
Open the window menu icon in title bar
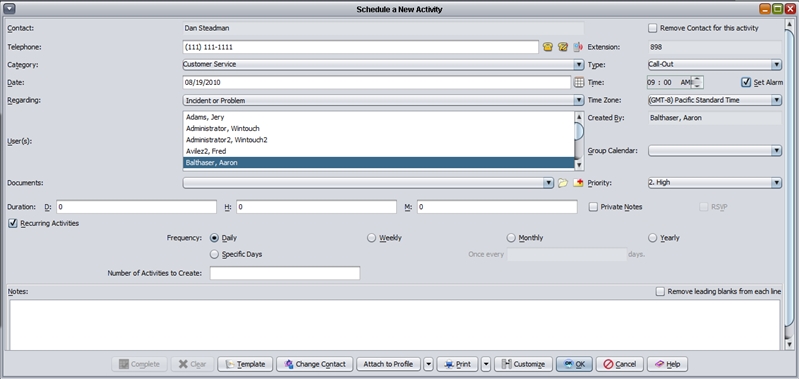click(9, 9)
